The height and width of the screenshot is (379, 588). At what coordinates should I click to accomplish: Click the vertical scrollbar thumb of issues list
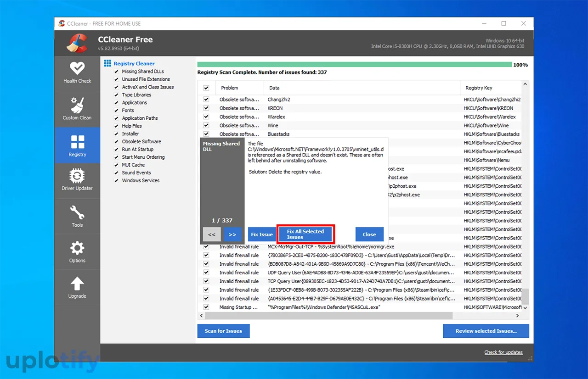click(x=526, y=296)
